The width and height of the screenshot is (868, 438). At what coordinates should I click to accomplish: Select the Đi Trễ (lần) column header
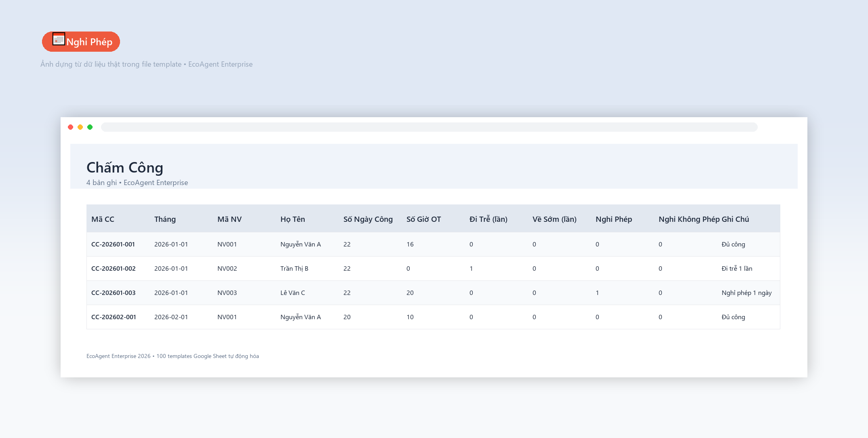(x=488, y=219)
